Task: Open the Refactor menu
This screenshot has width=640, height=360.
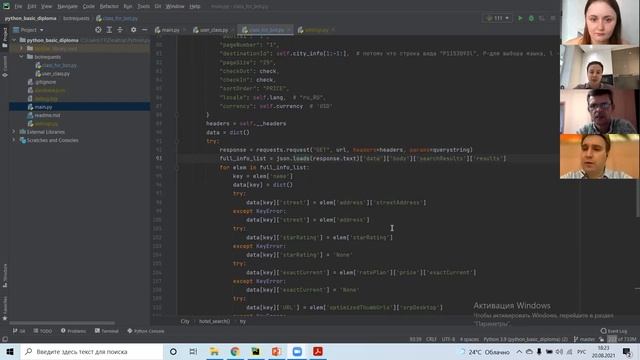Action: (x=109, y=7)
